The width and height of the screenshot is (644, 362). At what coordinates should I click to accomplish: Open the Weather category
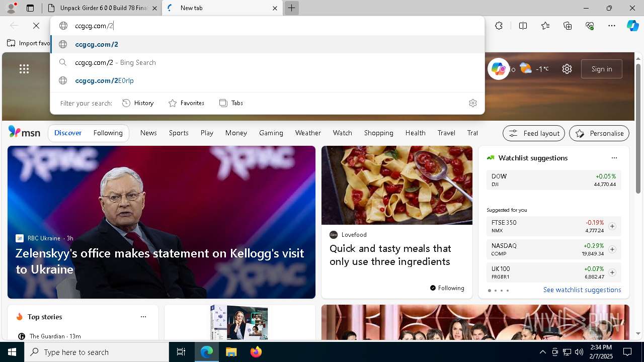[308, 133]
